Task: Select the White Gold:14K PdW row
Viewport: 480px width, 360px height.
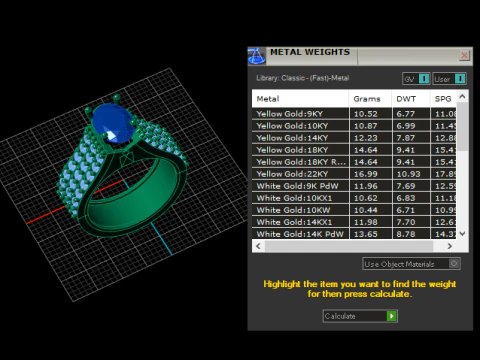Action: coord(354,234)
